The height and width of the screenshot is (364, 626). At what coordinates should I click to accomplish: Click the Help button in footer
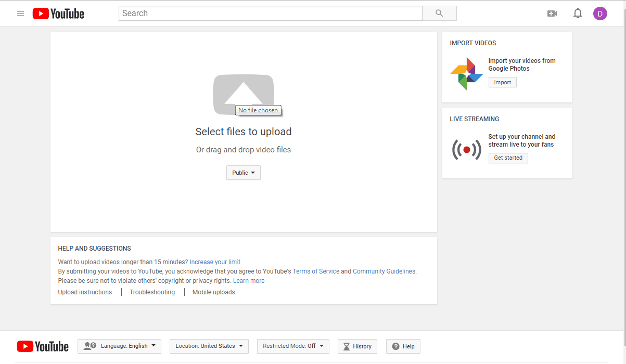click(x=403, y=346)
